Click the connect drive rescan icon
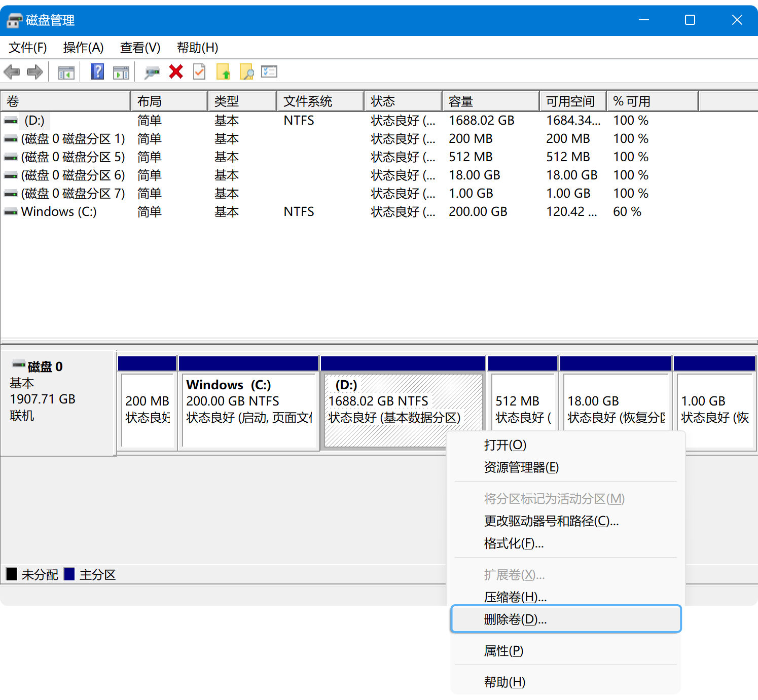This screenshot has width=758, height=700. tap(152, 72)
